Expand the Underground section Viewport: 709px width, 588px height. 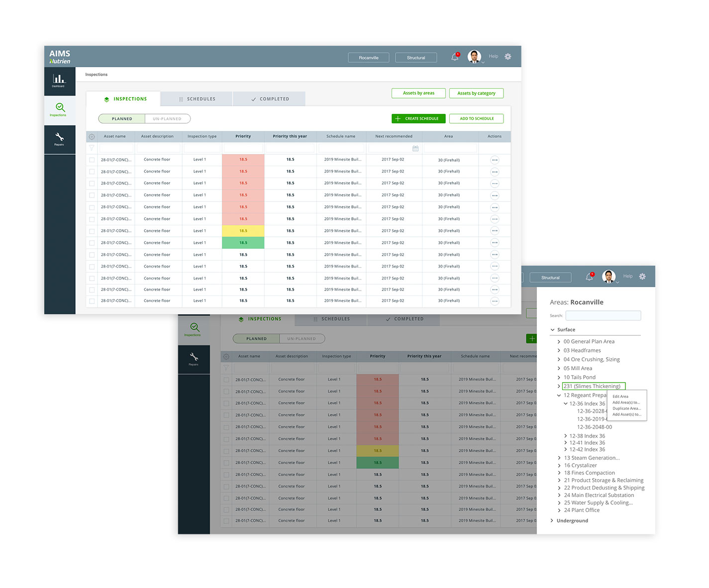552,521
